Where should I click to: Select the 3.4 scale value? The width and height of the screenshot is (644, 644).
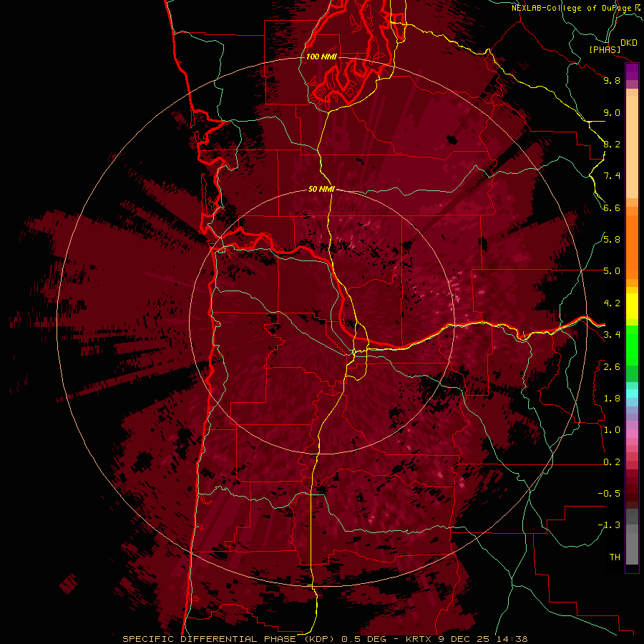point(612,335)
